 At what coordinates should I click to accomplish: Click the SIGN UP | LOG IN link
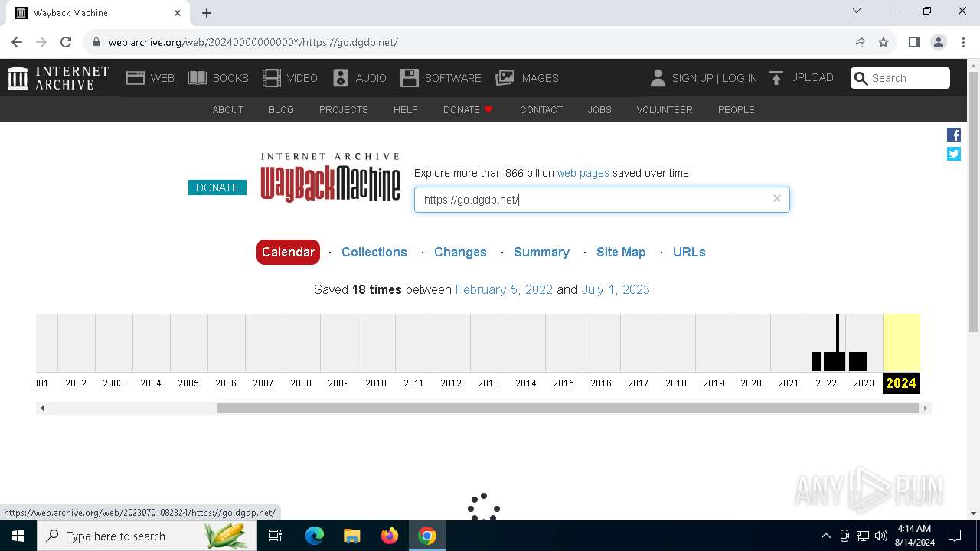pos(714,78)
